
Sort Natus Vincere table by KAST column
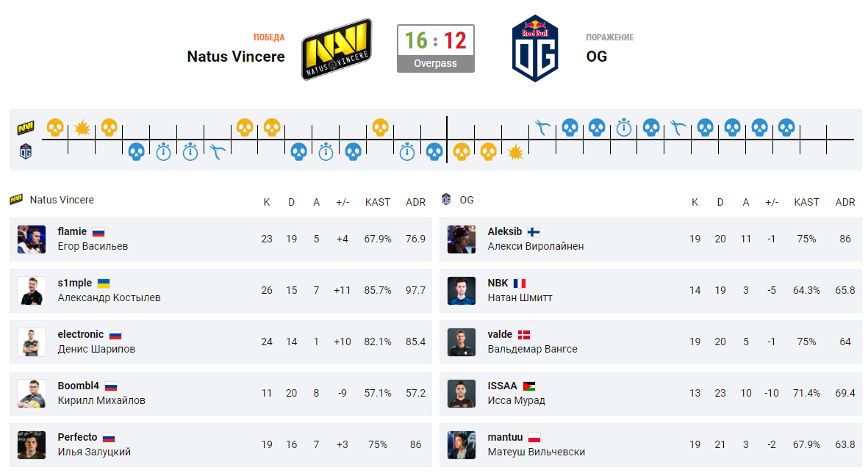pyautogui.click(x=378, y=202)
